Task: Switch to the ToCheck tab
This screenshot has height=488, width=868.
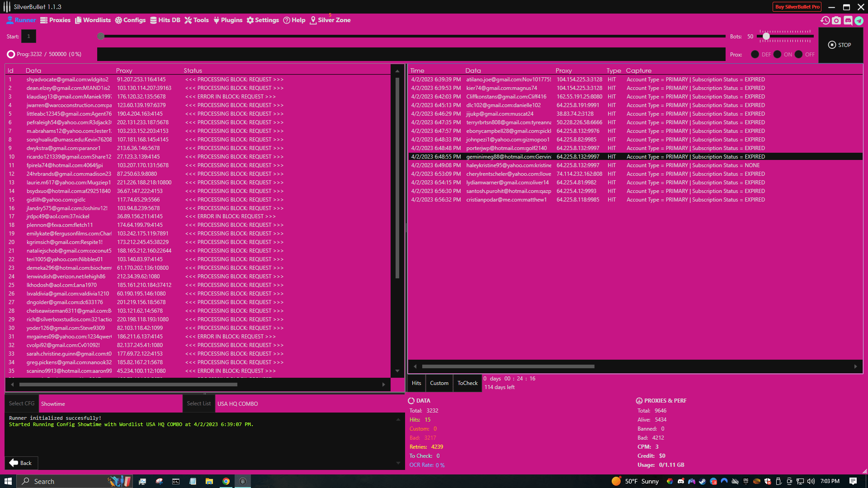Action: [467, 383]
